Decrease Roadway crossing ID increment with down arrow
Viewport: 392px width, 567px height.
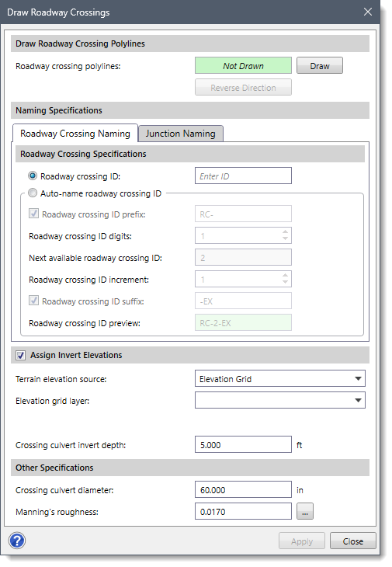[285, 282]
